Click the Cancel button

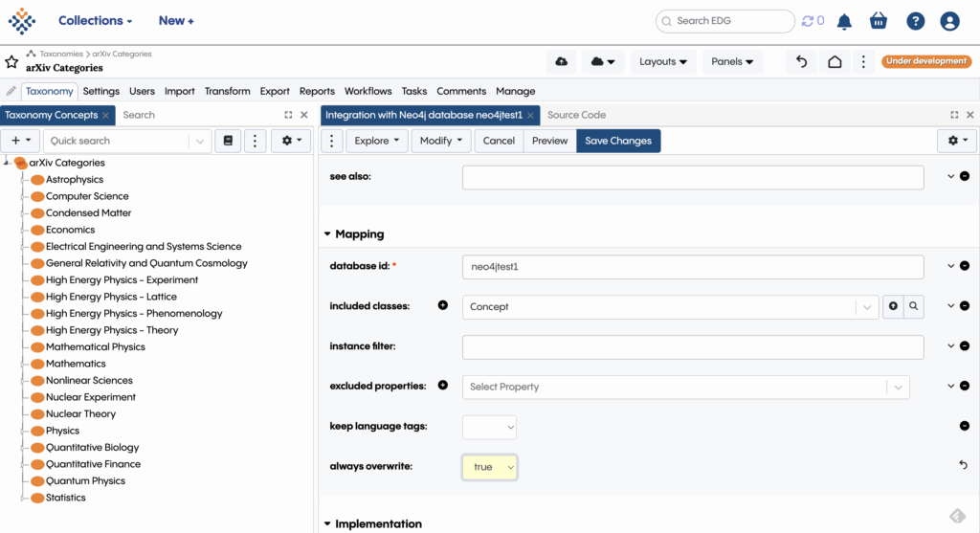[x=499, y=141]
